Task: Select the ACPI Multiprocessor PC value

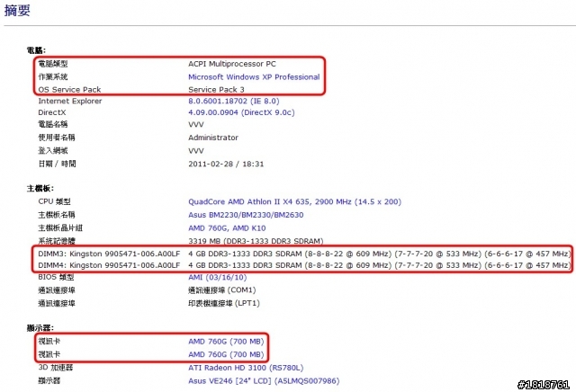Action: pyautogui.click(x=232, y=64)
